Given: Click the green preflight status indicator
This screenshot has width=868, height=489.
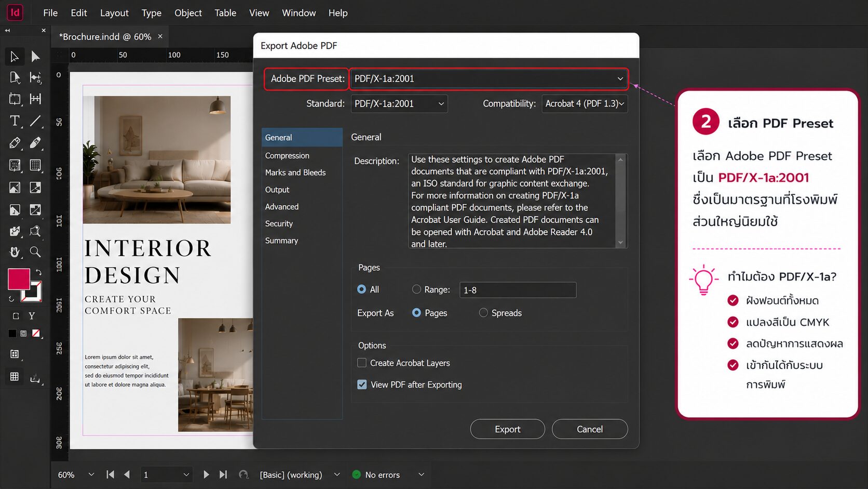Looking at the screenshot, I should tap(357, 474).
